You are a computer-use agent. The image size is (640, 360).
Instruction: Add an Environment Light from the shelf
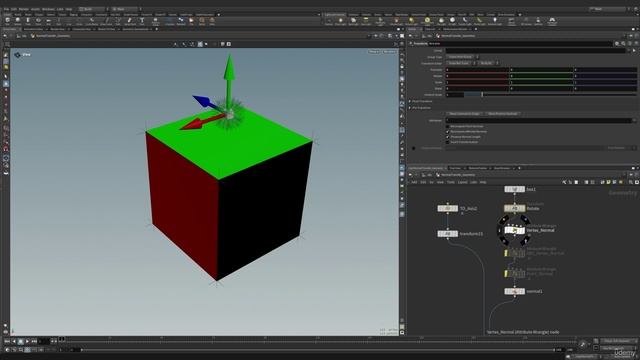pyautogui.click(x=427, y=21)
